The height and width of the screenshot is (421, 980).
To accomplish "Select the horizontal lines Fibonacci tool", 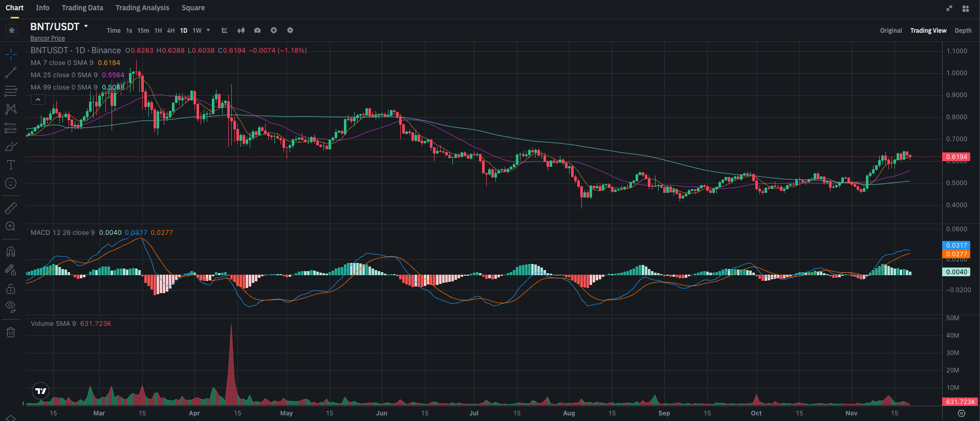I will pyautogui.click(x=11, y=91).
